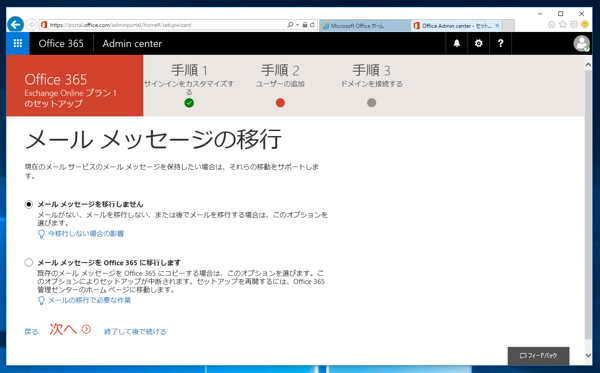The height and width of the screenshot is (373, 600).
Task: Close the Office Admin center tab
Action: point(497,26)
